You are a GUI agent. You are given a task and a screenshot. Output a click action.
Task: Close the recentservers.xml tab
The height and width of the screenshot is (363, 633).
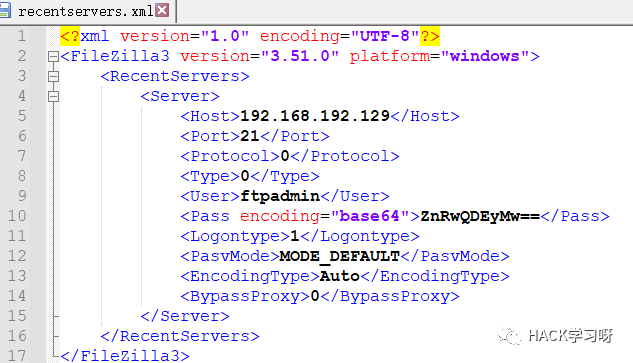162,10
